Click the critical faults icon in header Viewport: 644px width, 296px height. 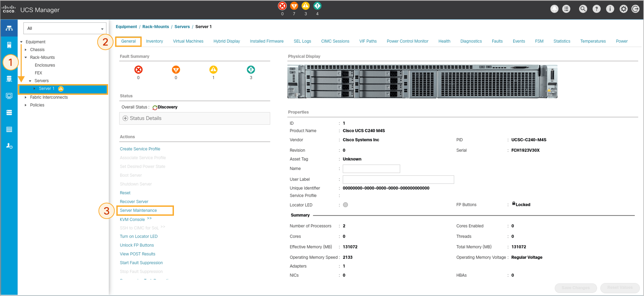(282, 6)
